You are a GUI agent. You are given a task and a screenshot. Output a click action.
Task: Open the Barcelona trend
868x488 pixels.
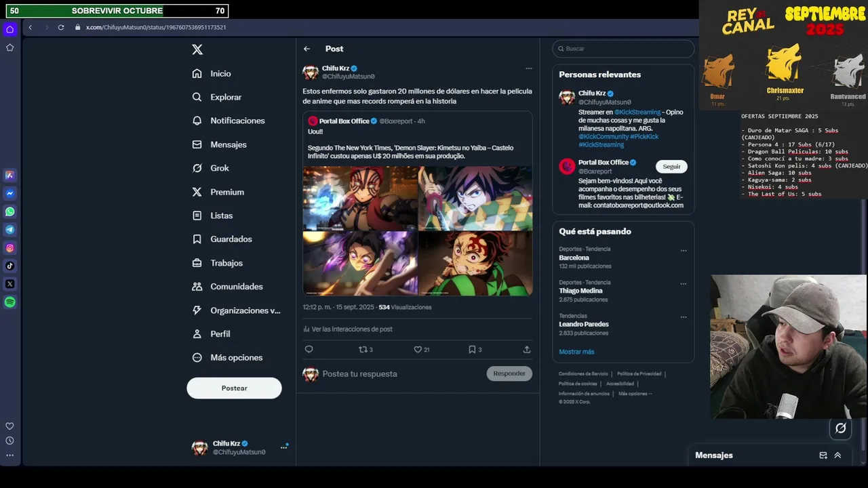pyautogui.click(x=574, y=258)
